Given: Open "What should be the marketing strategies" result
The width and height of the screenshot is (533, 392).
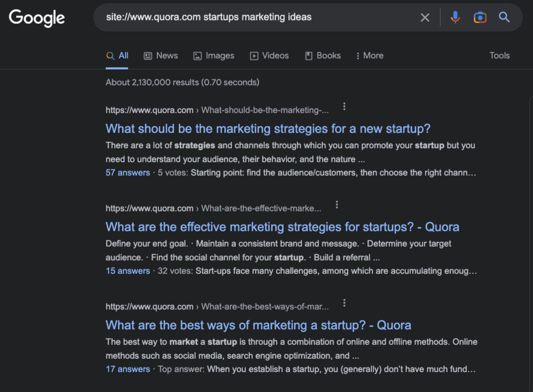Looking at the screenshot, I should (x=268, y=129).
